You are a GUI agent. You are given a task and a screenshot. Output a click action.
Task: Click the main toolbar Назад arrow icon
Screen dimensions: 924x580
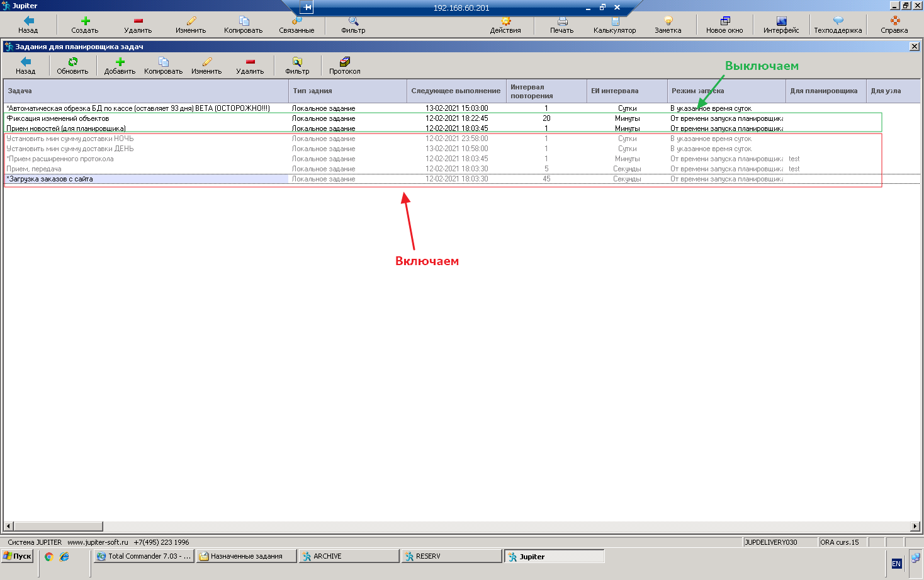(x=28, y=21)
